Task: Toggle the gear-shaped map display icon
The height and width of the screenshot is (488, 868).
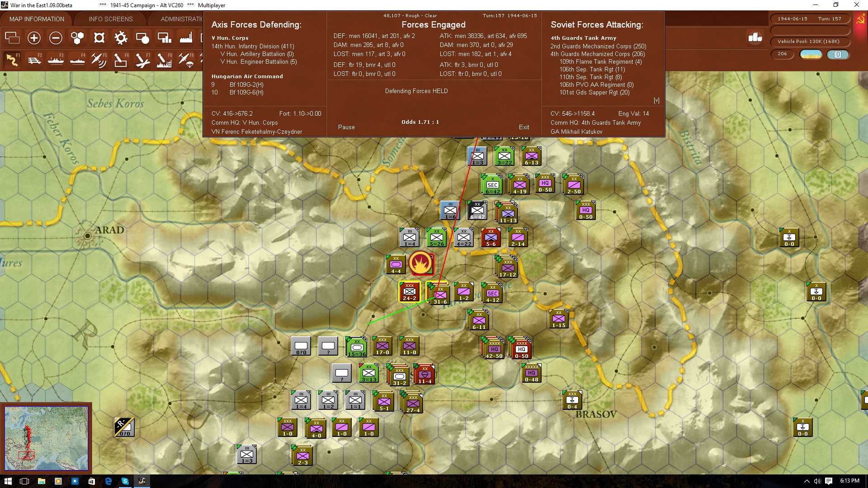Action: pos(121,38)
